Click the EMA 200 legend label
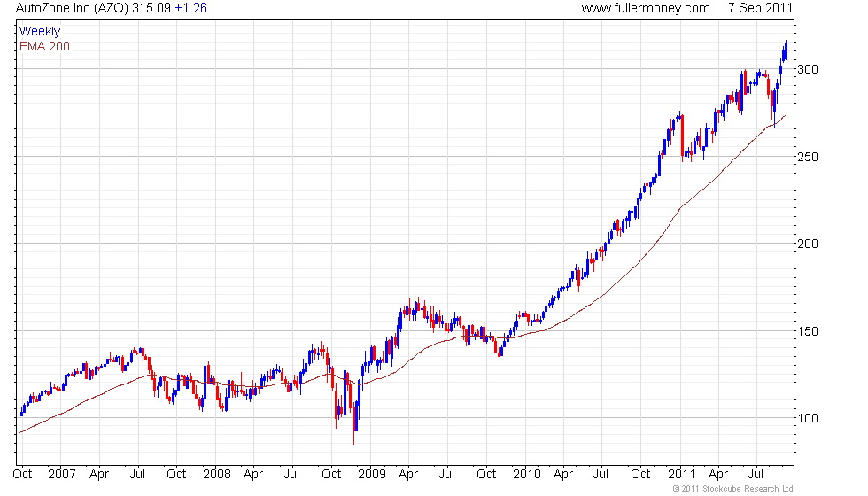 [45, 46]
